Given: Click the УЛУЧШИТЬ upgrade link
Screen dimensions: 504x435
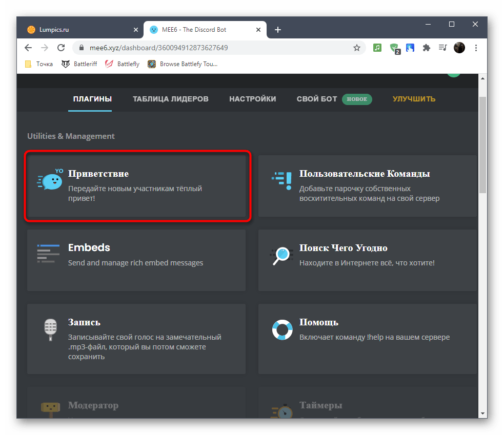Looking at the screenshot, I should [414, 99].
